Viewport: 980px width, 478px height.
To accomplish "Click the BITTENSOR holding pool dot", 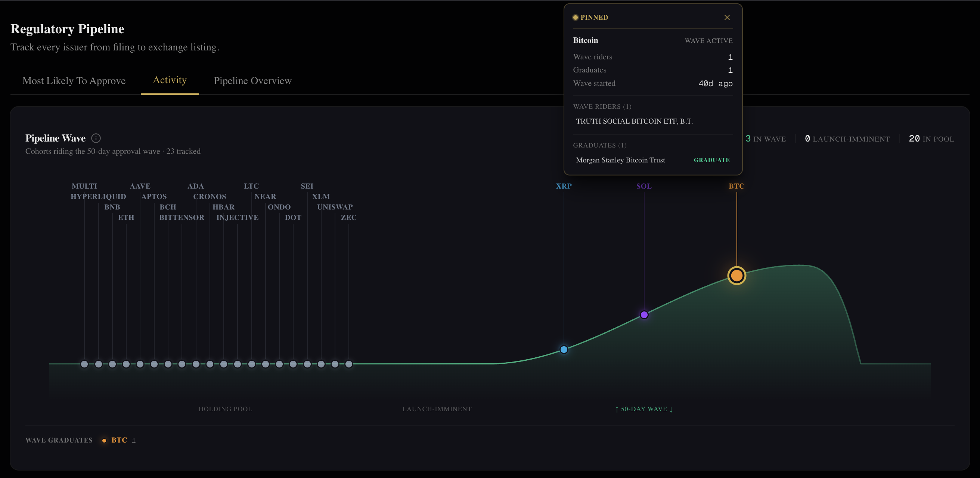I will click(182, 364).
